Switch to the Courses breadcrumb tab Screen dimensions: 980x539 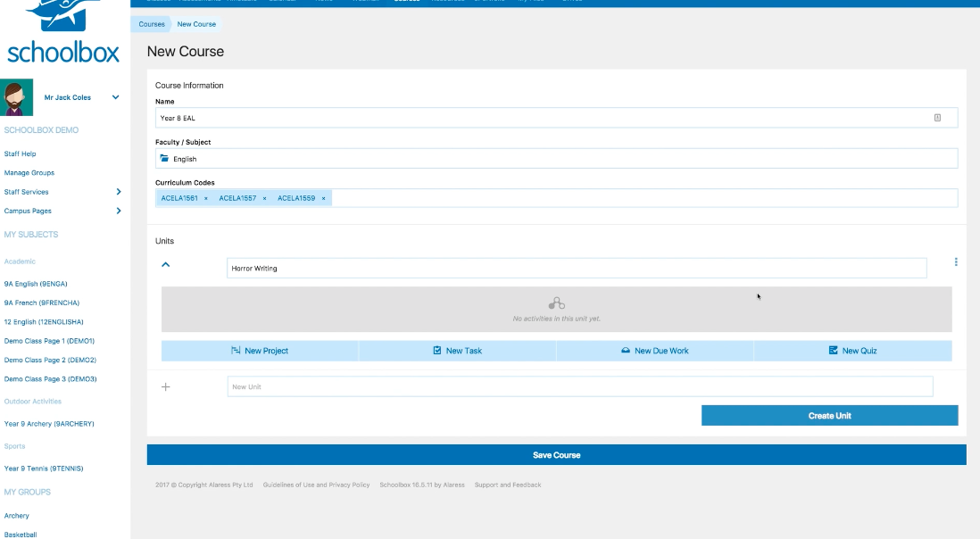(150, 24)
